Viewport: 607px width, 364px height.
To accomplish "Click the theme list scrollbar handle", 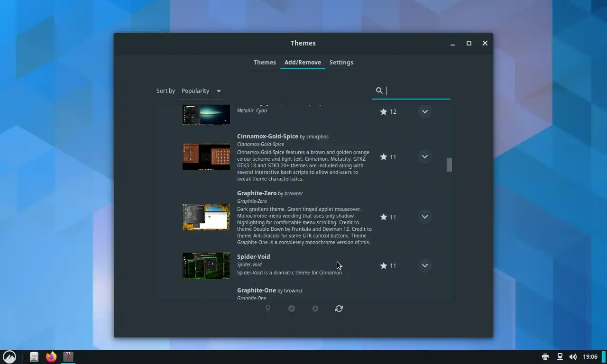I will click(449, 165).
